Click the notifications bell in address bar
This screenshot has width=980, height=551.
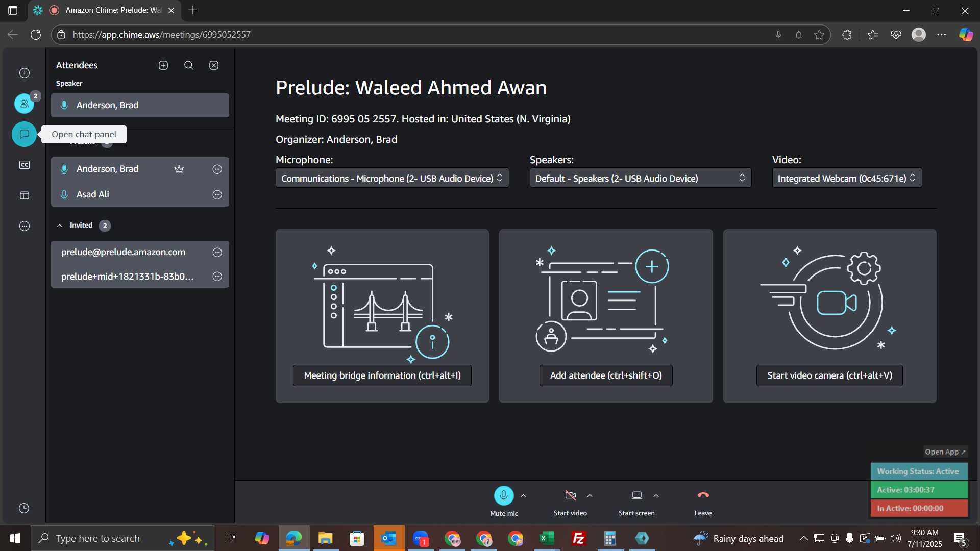pyautogui.click(x=799, y=35)
